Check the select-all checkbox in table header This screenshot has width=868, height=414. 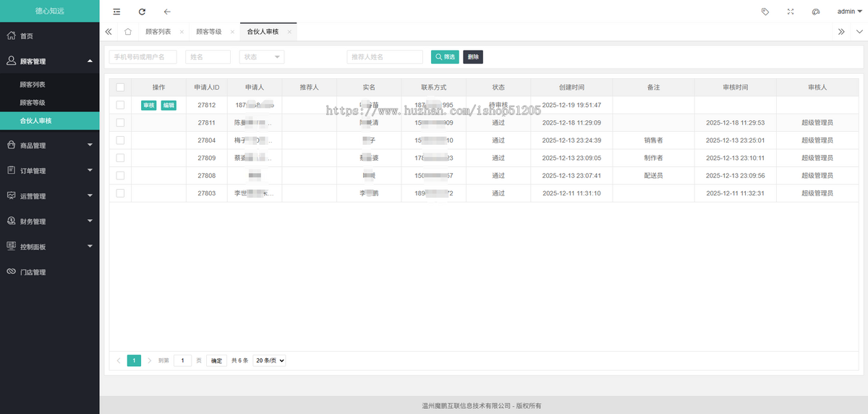[x=120, y=87]
